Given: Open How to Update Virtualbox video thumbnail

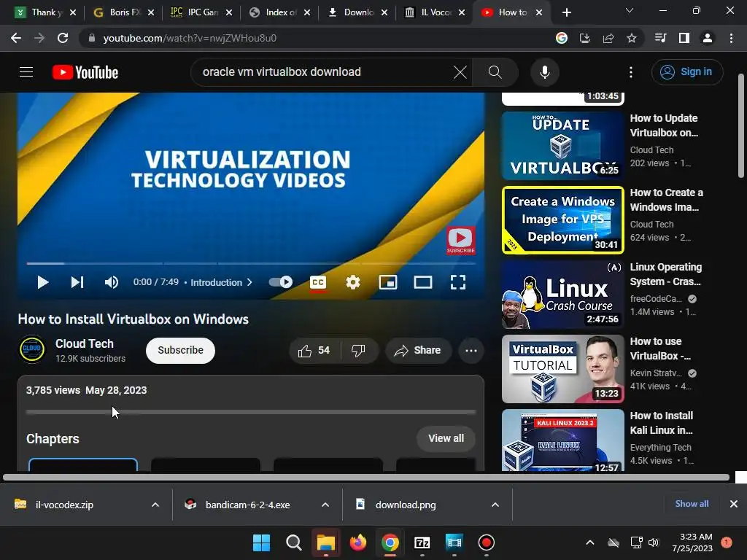Looking at the screenshot, I should 562,146.
